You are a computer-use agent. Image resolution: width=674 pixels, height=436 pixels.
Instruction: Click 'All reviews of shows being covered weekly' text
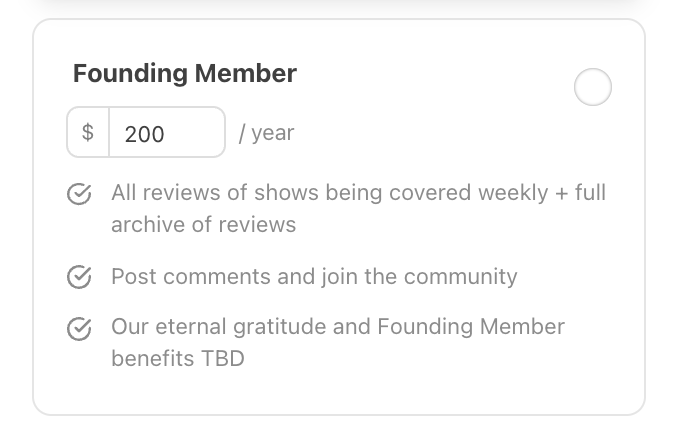tap(330, 193)
